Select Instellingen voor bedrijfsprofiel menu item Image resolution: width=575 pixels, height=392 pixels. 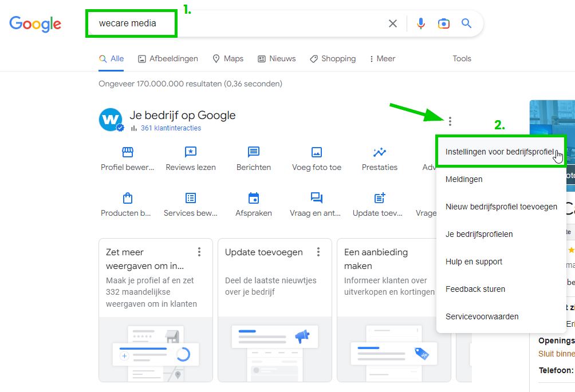point(501,152)
